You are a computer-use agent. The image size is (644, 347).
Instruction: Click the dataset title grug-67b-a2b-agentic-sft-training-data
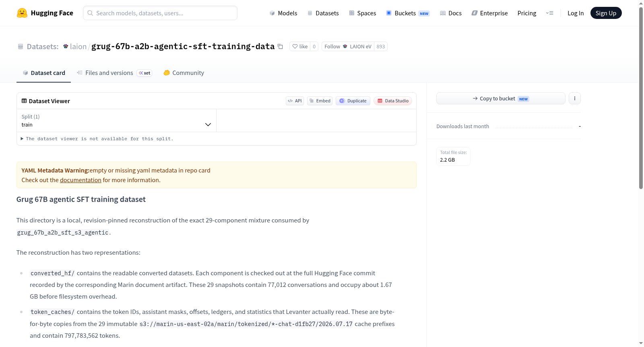pyautogui.click(x=183, y=46)
